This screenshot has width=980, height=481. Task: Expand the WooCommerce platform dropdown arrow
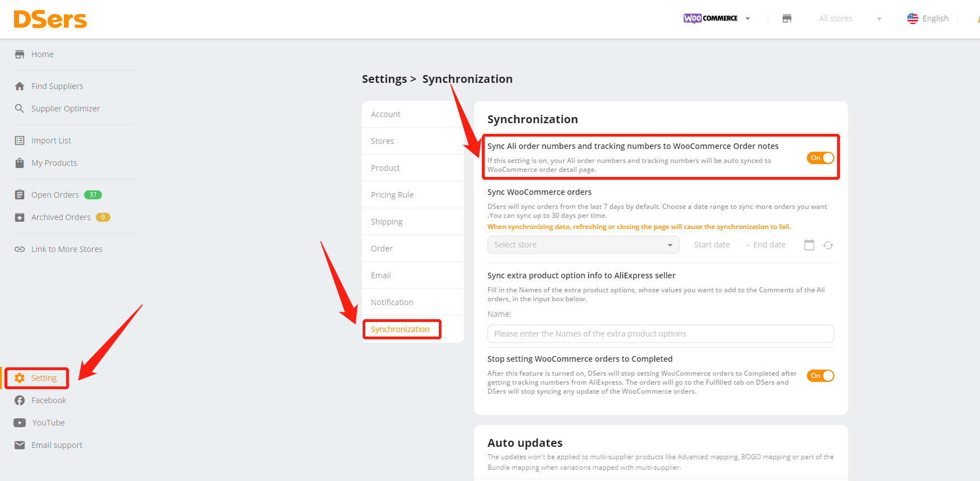point(747,18)
